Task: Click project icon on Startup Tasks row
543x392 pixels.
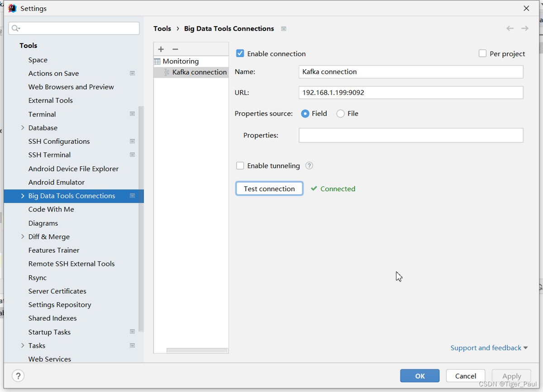Action: [x=132, y=332]
